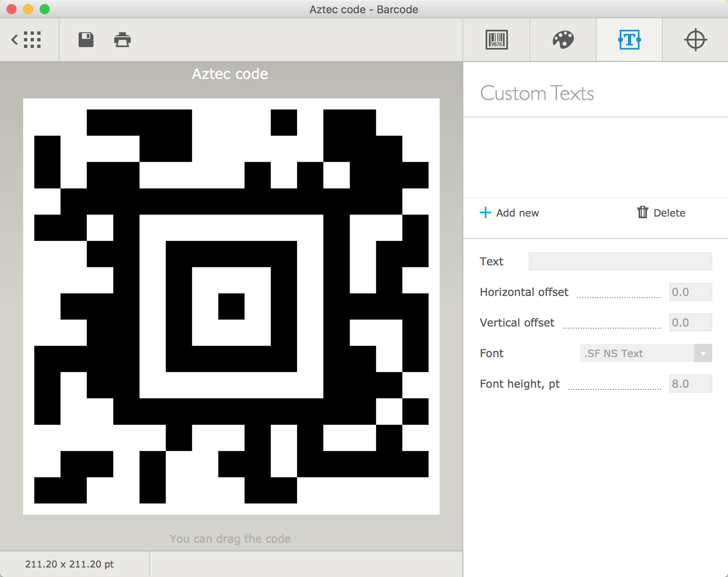Click the Aztec code title above preview
Viewport: 728px width, 577px height.
click(x=230, y=74)
